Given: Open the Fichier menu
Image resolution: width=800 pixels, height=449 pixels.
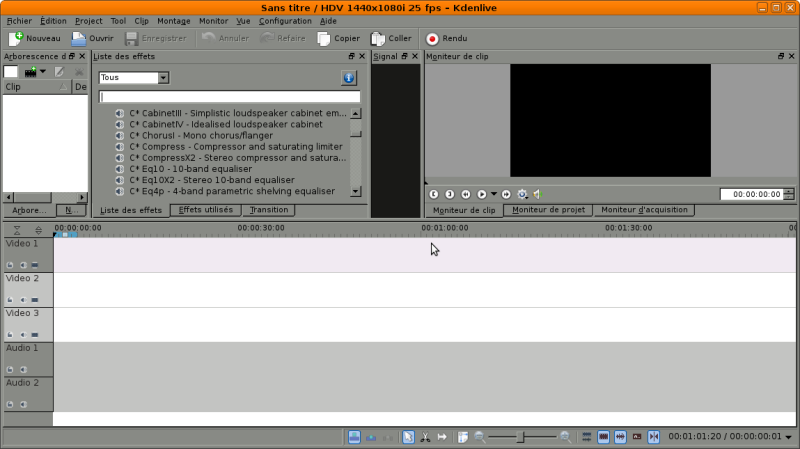Looking at the screenshot, I should tap(19, 21).
